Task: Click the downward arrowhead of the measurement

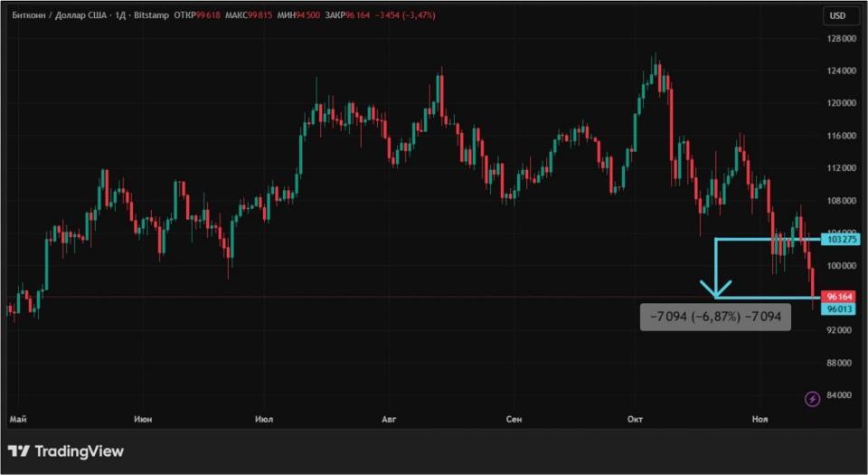Action: (x=715, y=292)
